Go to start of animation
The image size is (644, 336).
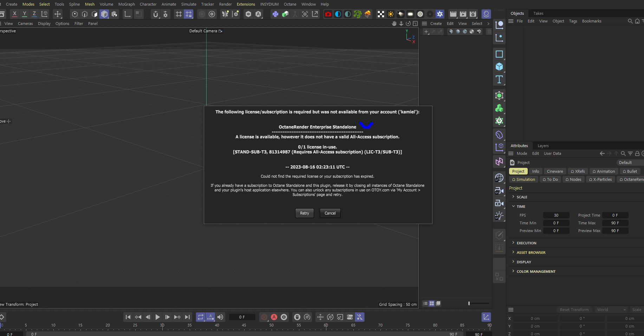128,317
